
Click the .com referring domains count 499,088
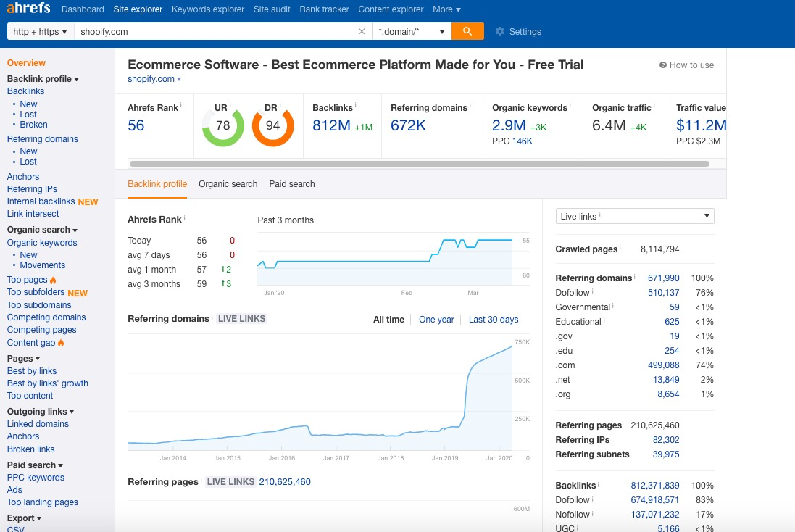tap(664, 365)
